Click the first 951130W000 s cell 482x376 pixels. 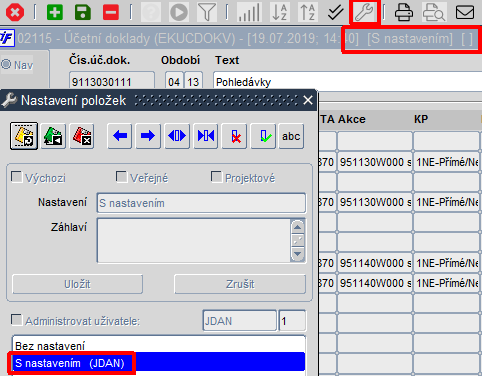click(x=375, y=162)
